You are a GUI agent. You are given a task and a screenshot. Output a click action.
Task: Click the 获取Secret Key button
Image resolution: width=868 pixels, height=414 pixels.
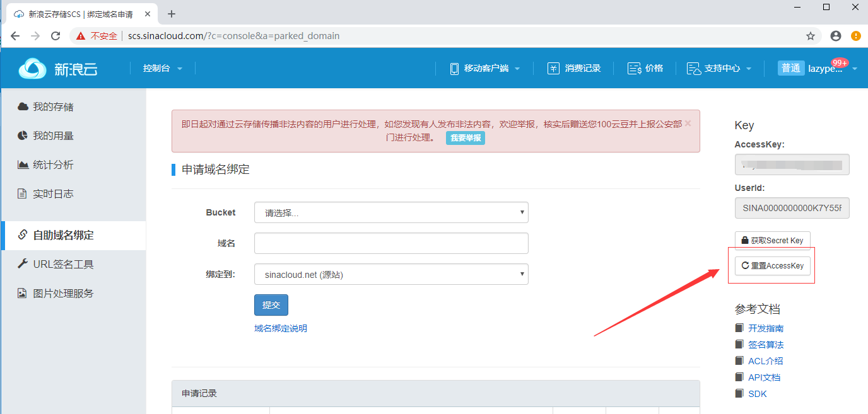coord(773,241)
